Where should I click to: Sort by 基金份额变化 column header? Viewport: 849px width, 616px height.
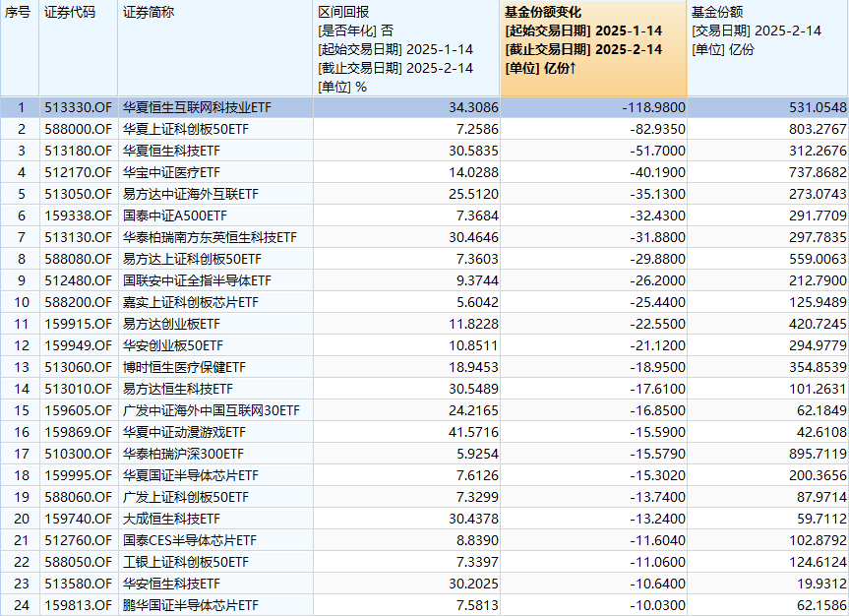tap(593, 49)
